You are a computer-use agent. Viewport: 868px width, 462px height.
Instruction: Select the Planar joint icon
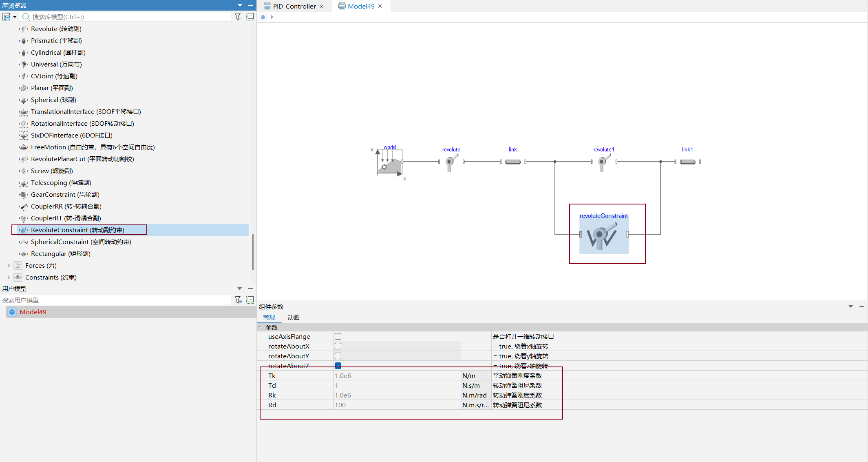coord(24,88)
